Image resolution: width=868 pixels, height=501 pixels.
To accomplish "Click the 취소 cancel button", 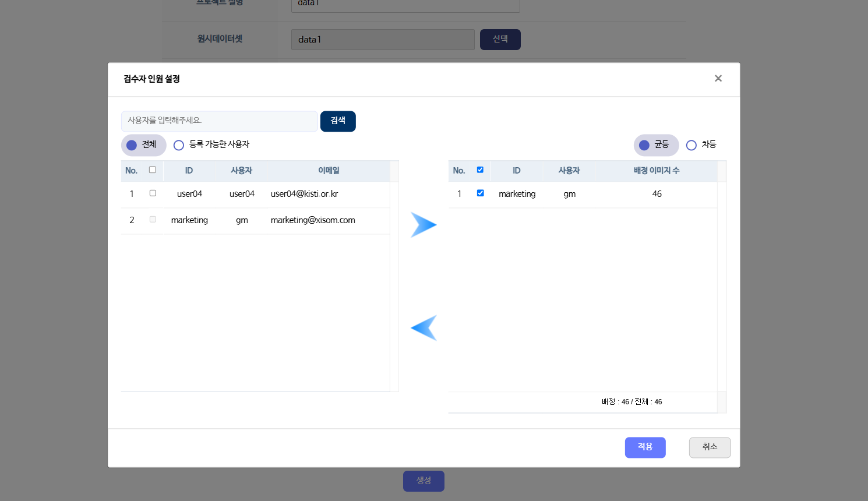I will click(x=710, y=447).
